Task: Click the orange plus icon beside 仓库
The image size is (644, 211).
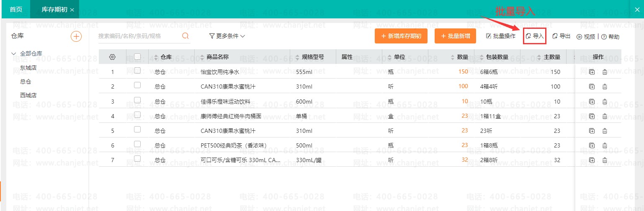Action: click(76, 36)
